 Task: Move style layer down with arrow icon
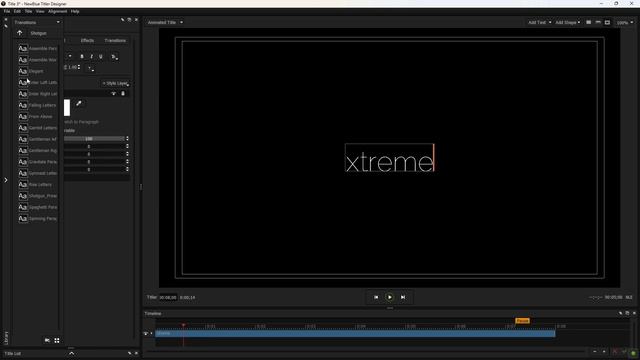pyautogui.click(x=113, y=93)
